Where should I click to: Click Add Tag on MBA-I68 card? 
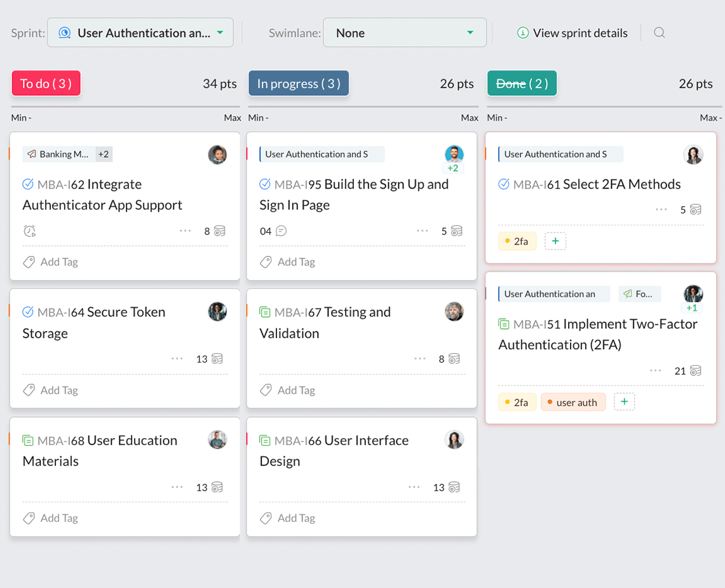[x=51, y=518]
